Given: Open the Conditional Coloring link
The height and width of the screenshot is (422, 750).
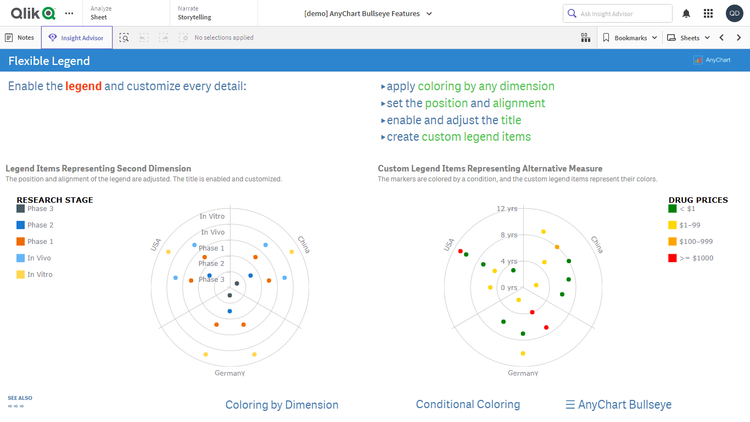Looking at the screenshot, I should (467, 405).
